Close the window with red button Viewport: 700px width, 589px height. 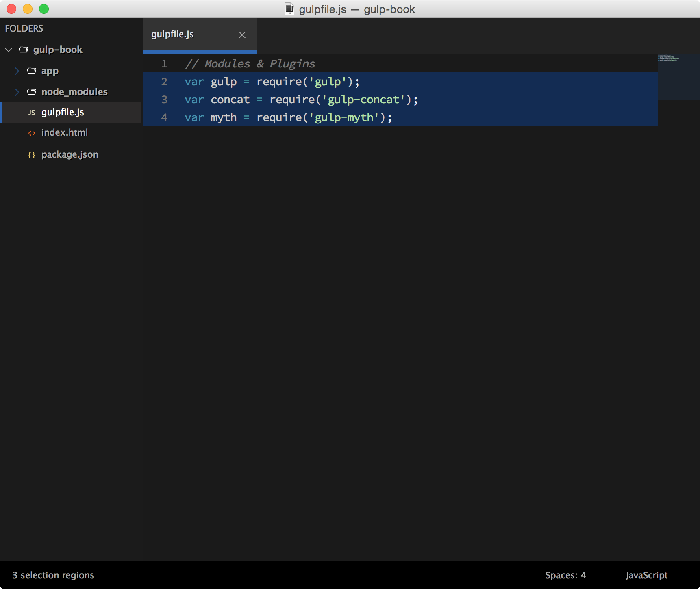coord(11,9)
